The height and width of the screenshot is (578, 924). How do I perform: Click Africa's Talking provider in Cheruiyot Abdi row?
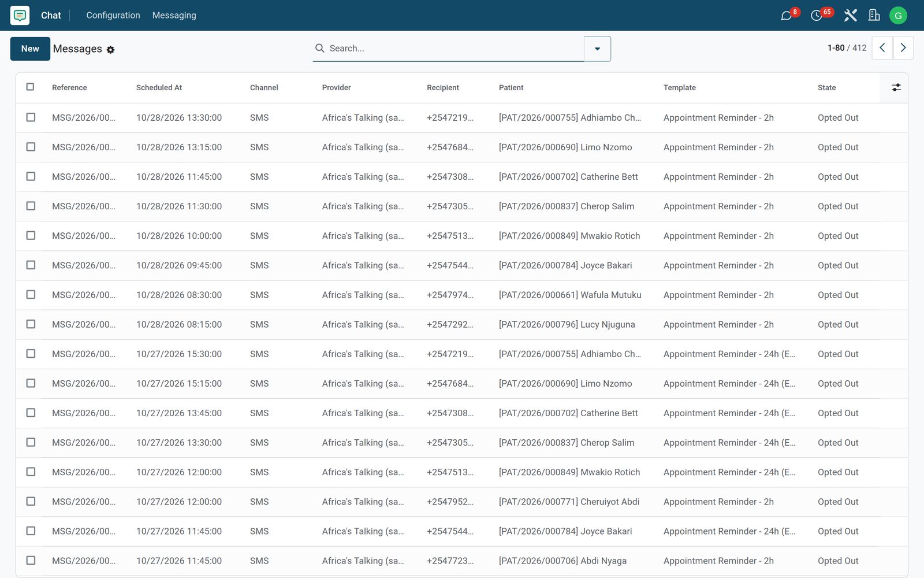pos(363,502)
